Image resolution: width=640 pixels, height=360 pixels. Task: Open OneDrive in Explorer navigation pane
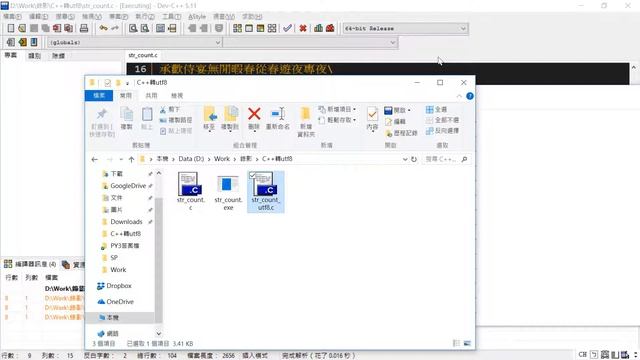click(x=116, y=302)
